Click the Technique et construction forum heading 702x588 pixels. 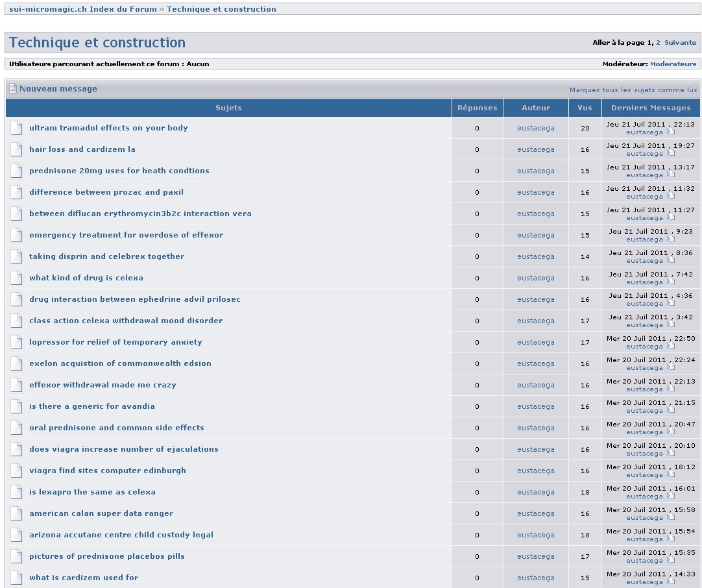point(97,43)
